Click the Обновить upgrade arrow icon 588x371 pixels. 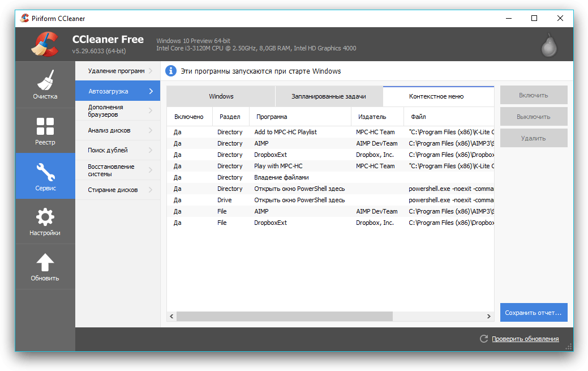(45, 267)
